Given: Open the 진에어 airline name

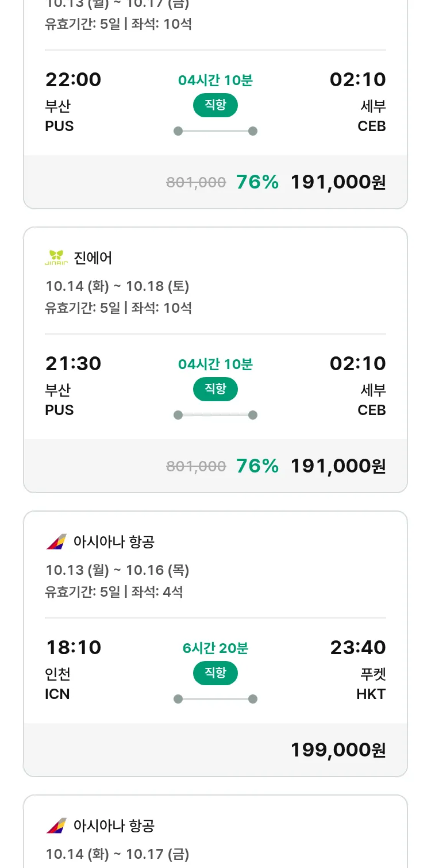Looking at the screenshot, I should 93,258.
